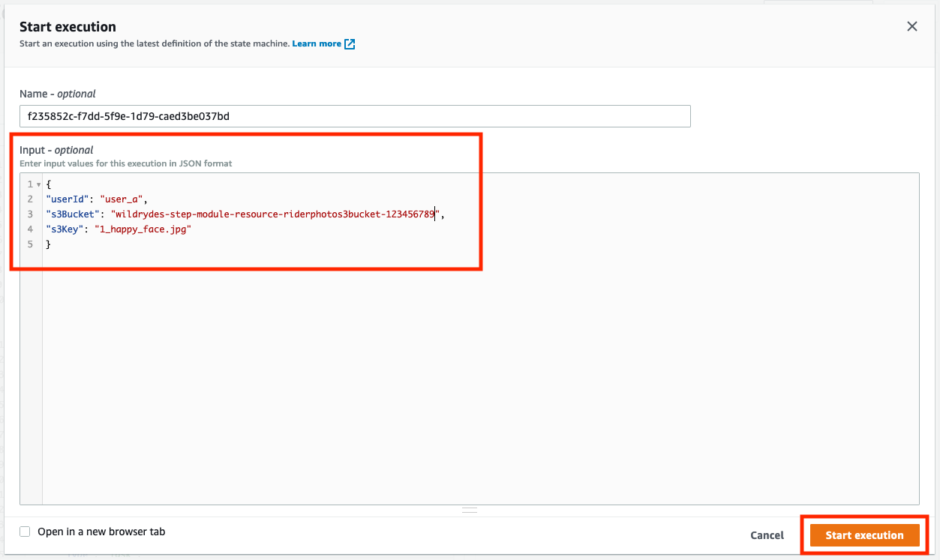The image size is (940, 560).
Task: Click line number 3 in the gutter
Action: pyautogui.click(x=30, y=214)
